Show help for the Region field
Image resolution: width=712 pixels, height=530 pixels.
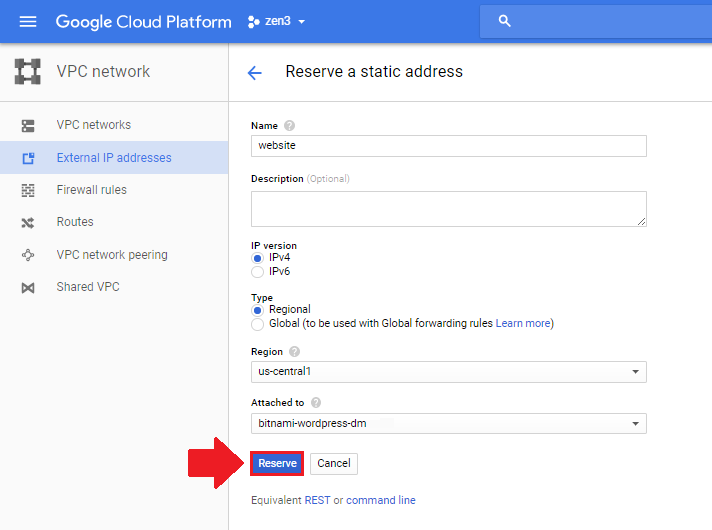point(294,352)
